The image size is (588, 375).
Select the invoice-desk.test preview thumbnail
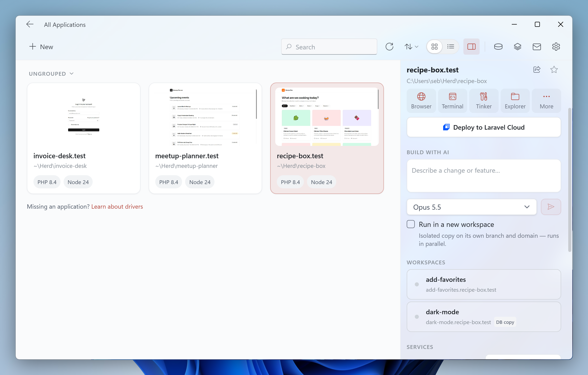point(84,117)
